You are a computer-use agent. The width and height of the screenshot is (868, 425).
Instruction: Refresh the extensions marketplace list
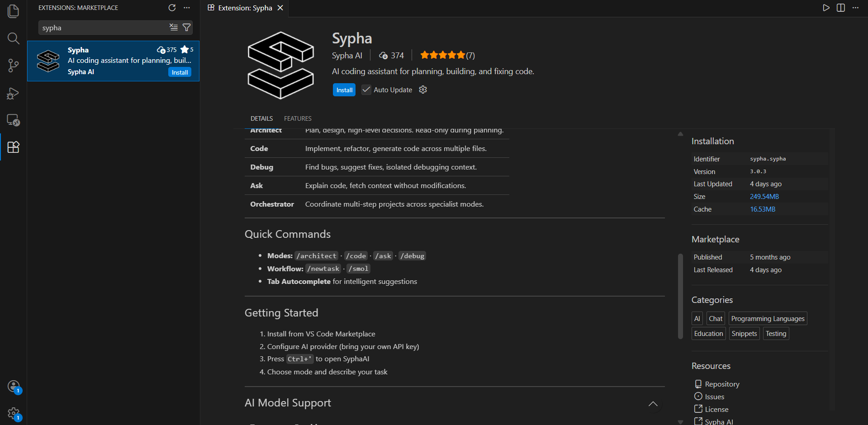[172, 8]
